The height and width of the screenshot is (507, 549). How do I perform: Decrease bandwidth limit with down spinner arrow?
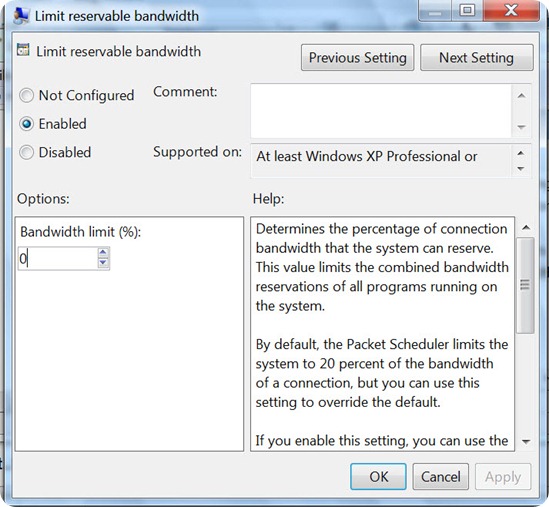[103, 263]
